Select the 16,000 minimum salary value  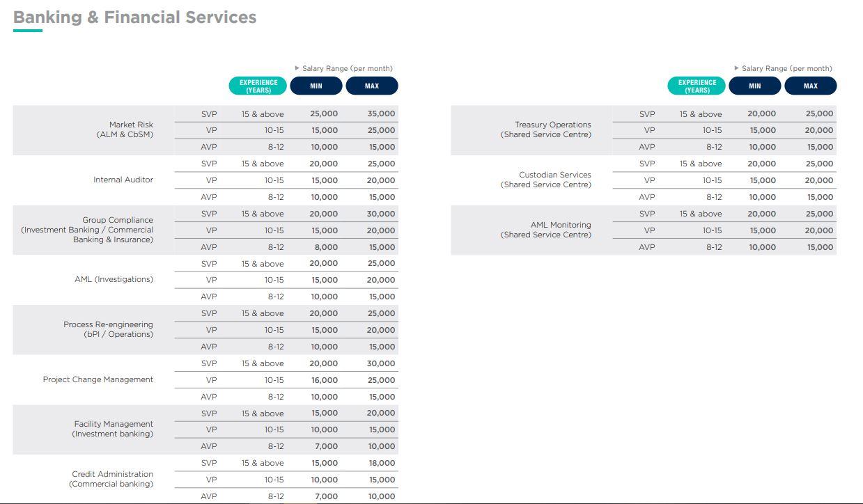[324, 380]
